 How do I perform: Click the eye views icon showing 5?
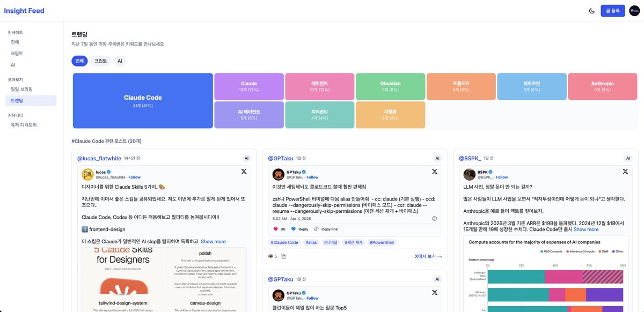pos(271,256)
